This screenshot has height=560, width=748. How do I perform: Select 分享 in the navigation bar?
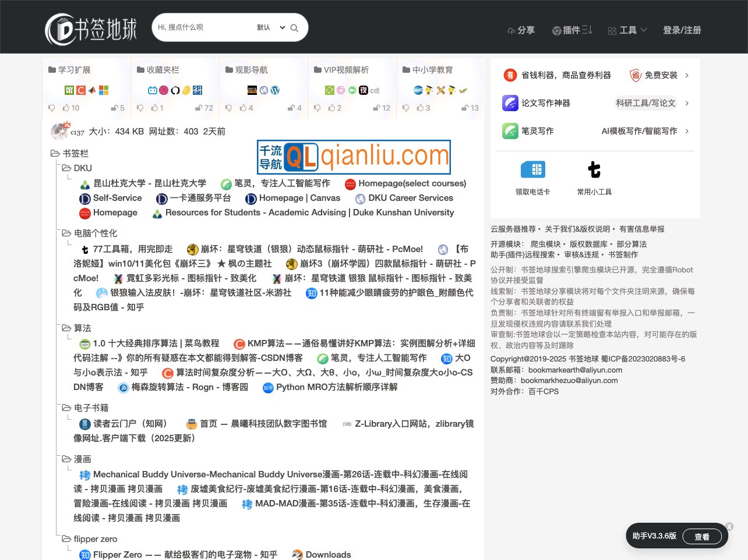521,30
